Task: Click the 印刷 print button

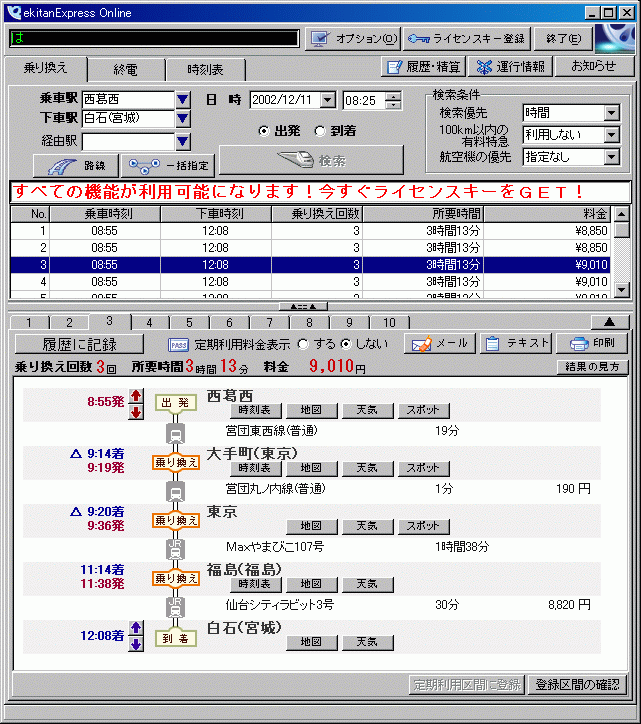Action: (592, 344)
